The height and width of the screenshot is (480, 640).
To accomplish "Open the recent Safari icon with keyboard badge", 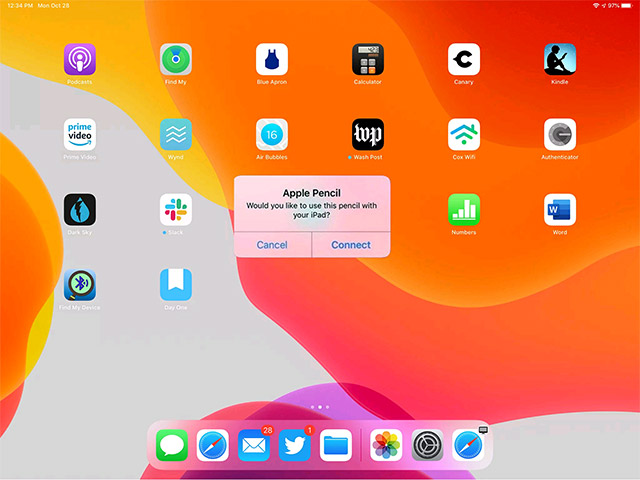I will click(468, 445).
